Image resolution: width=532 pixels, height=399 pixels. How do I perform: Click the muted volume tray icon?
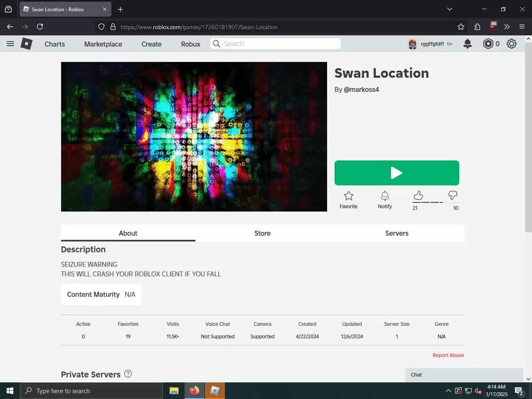point(478,391)
